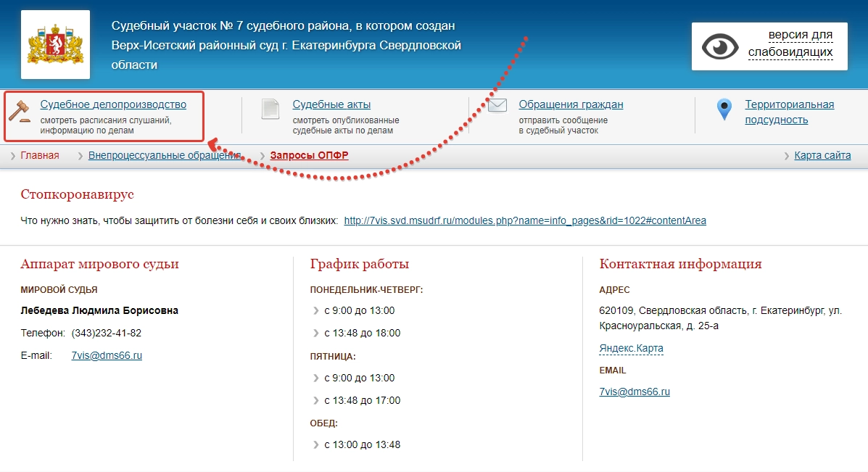Click the envelope icon beside Обращения граждан

[x=497, y=105]
